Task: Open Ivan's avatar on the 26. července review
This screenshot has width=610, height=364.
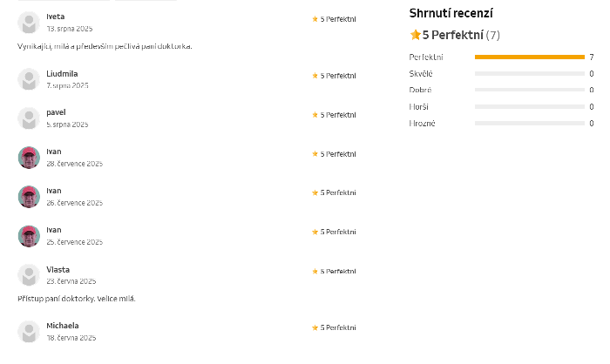Action: pyautogui.click(x=29, y=197)
